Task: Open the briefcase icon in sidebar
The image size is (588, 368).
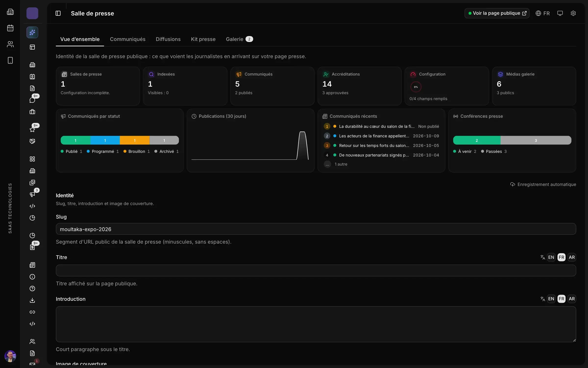Action: (32, 112)
